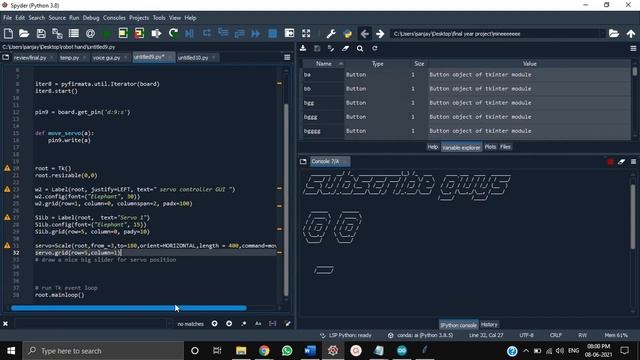Run the file with green play icon
This screenshot has height=360, width=640.
coord(107,33)
